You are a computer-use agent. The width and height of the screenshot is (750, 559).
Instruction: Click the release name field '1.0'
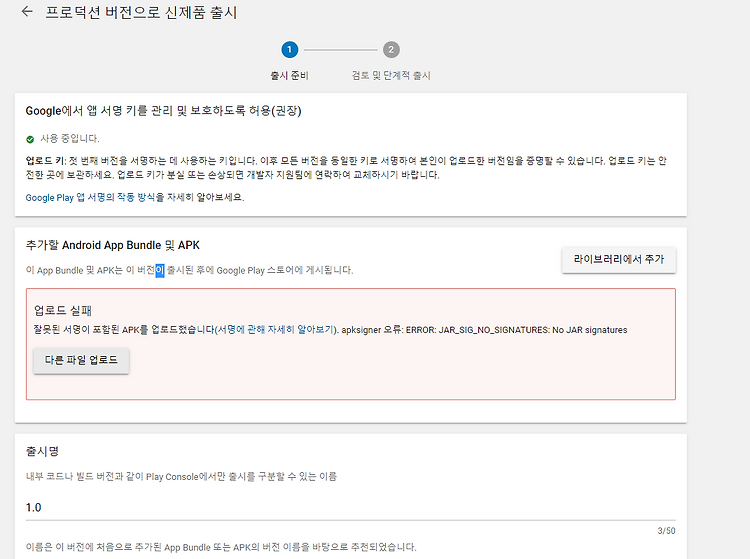(350, 507)
